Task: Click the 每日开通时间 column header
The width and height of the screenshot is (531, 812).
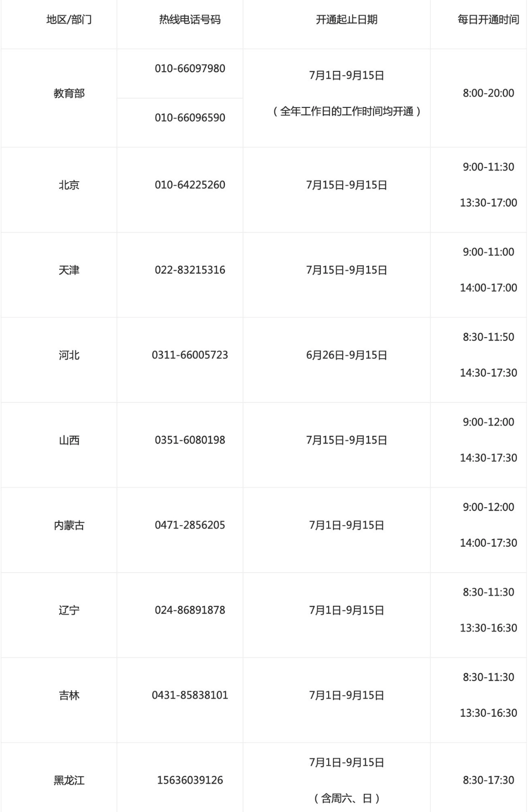Action: pos(488,20)
